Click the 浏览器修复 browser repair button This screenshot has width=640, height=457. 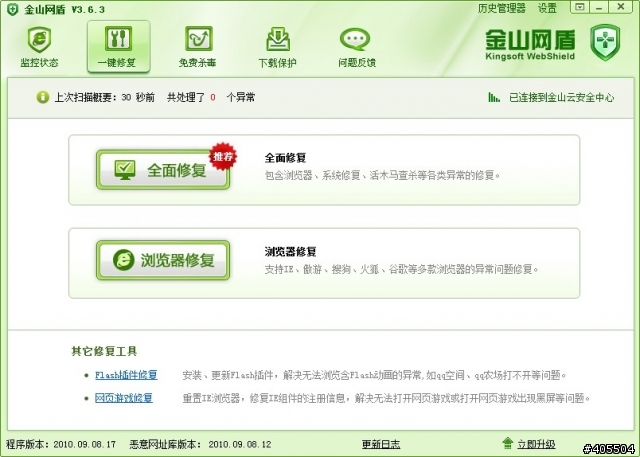pos(163,260)
